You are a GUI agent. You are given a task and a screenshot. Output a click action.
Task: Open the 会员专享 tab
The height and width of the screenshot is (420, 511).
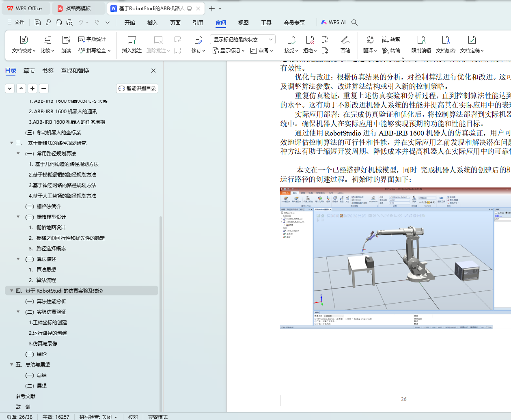[294, 23]
